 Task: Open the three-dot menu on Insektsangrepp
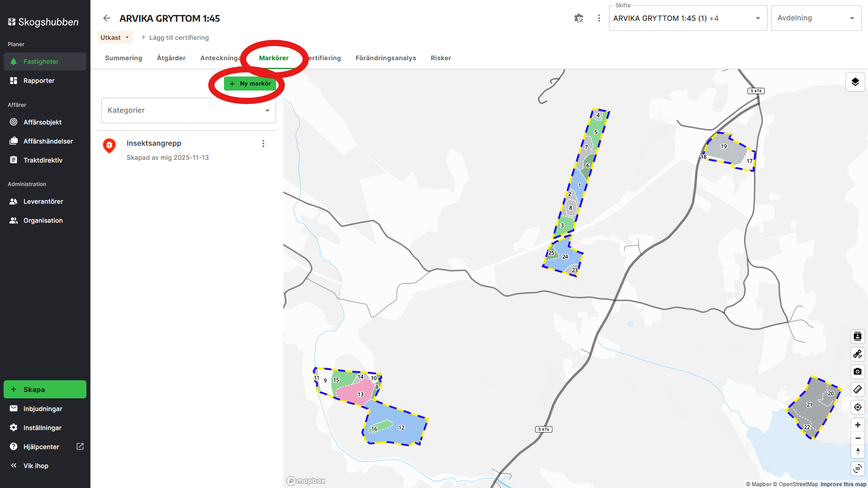(263, 143)
